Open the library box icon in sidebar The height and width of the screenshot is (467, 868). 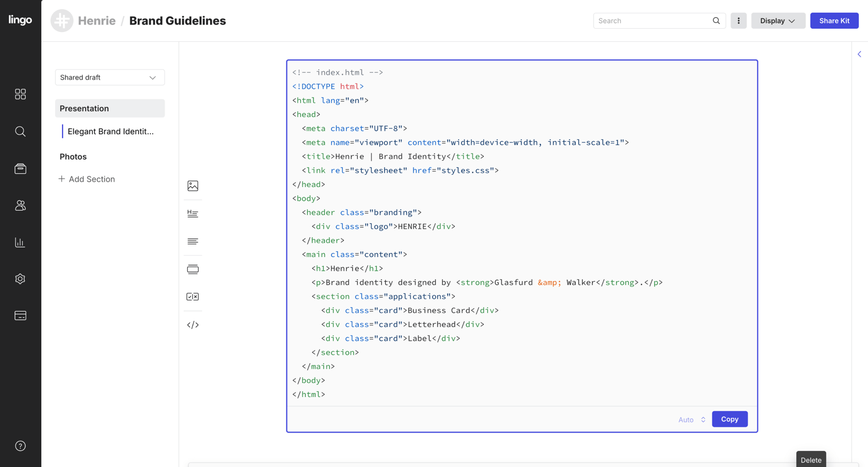[x=20, y=169]
